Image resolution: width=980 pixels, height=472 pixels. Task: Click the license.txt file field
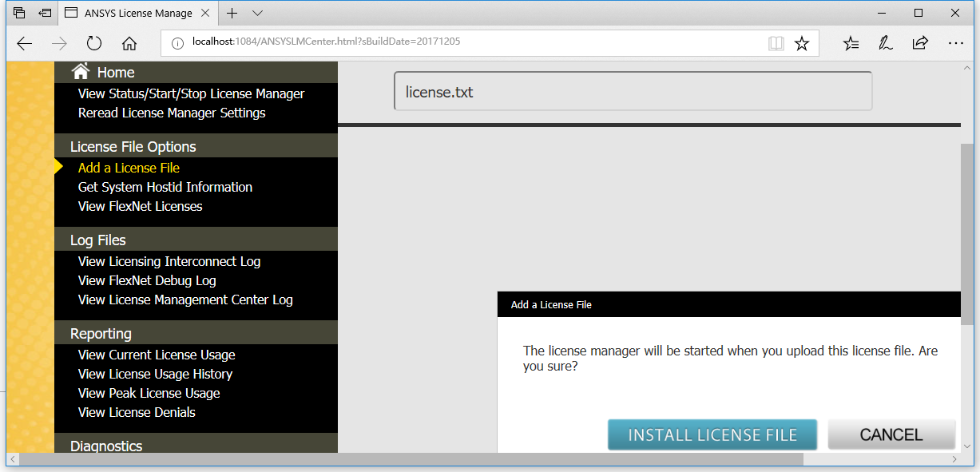click(x=633, y=92)
